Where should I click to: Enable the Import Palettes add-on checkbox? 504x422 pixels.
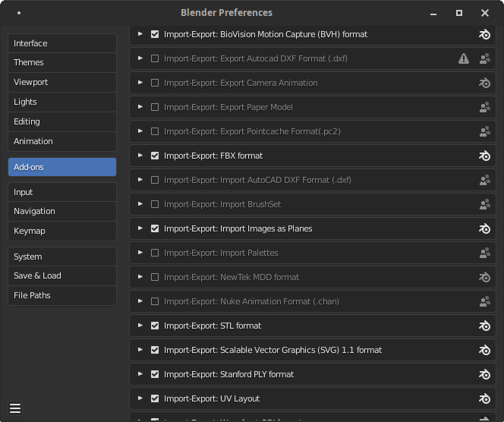click(155, 253)
